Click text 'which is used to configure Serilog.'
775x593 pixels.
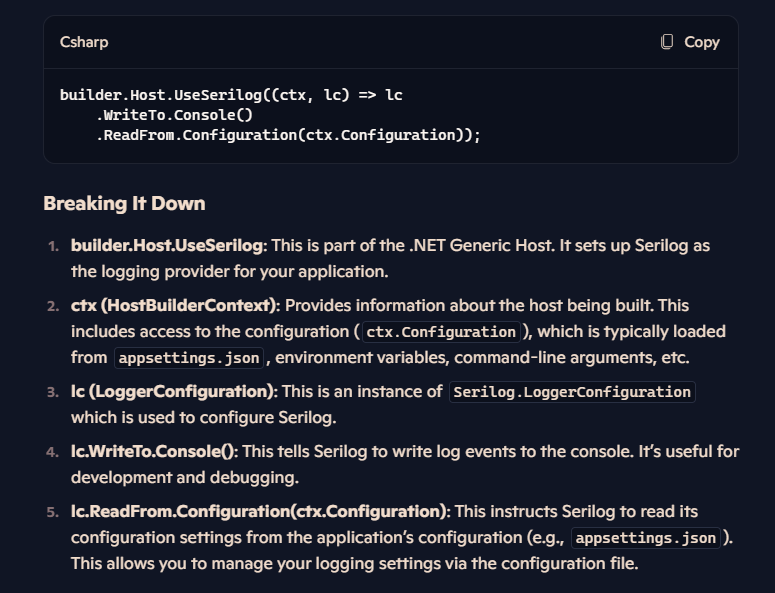click(203, 418)
